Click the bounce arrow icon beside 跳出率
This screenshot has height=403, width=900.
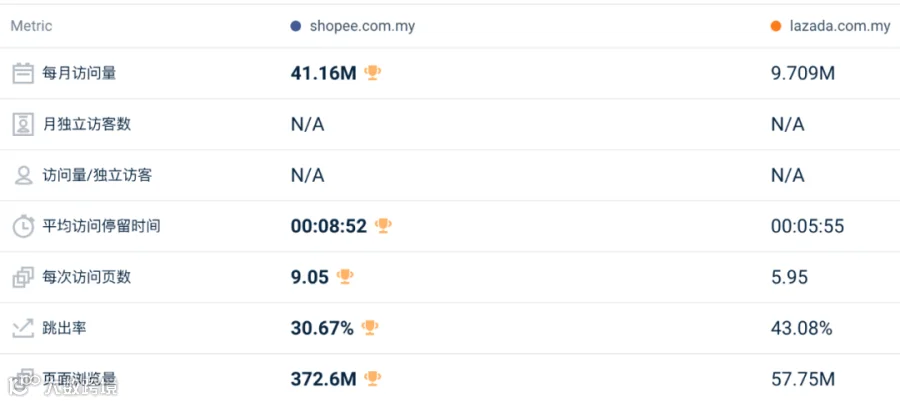[23, 328]
